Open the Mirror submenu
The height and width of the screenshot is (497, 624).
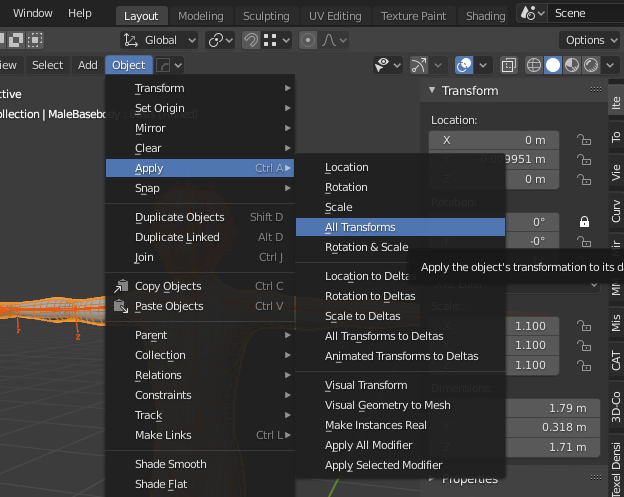pos(200,128)
